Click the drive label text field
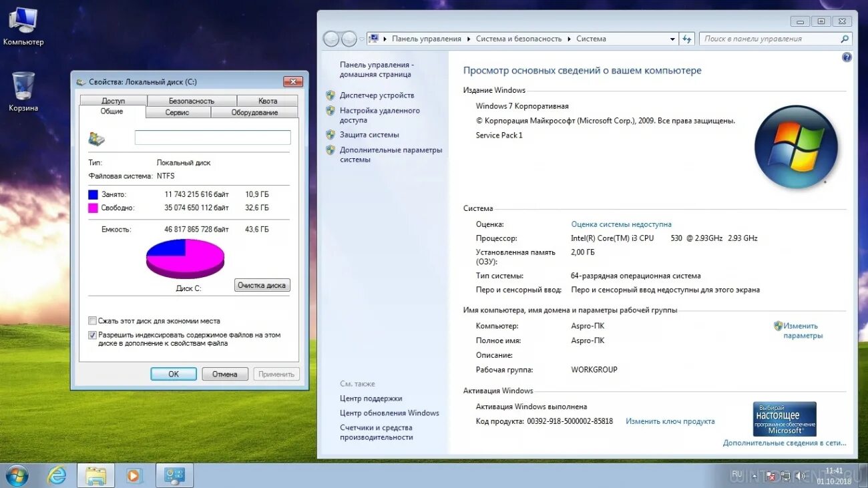The image size is (868, 488). 213,138
